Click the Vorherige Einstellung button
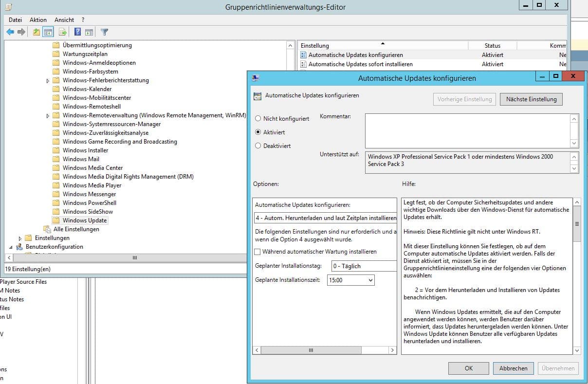This screenshot has height=384, width=588. point(464,99)
